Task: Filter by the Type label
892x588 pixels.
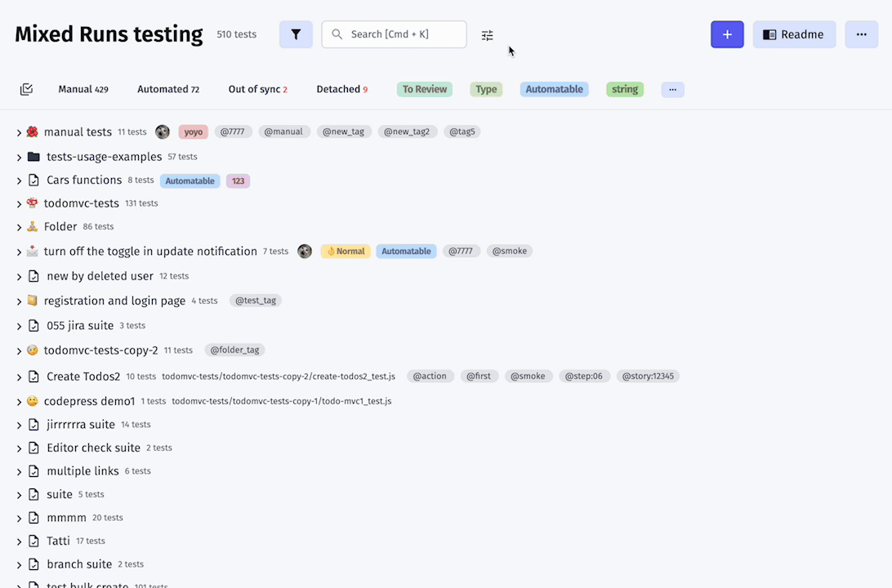Action: tap(486, 89)
